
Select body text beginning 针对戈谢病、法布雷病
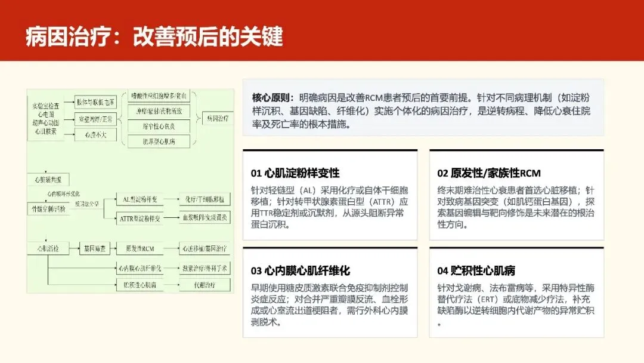[516, 304]
